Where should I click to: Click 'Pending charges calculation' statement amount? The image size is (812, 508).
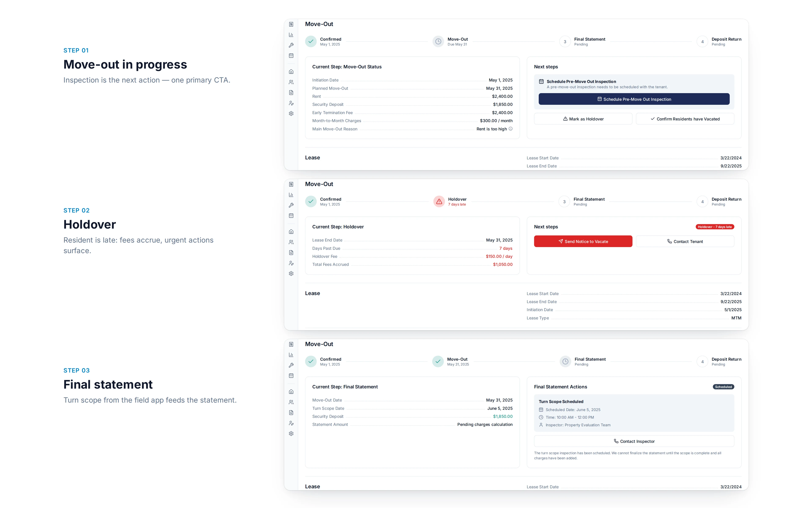tap(484, 424)
